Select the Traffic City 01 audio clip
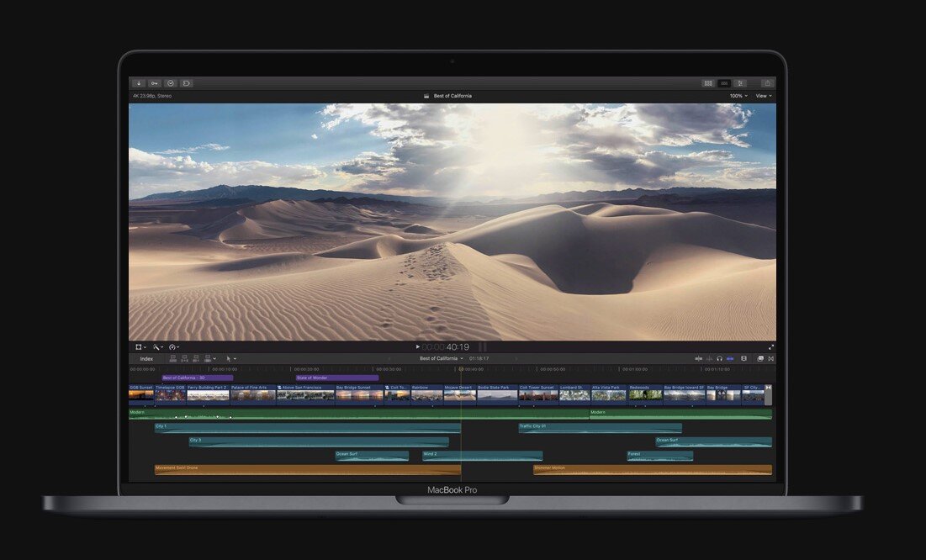Image resolution: width=926 pixels, height=560 pixels. [x=600, y=428]
